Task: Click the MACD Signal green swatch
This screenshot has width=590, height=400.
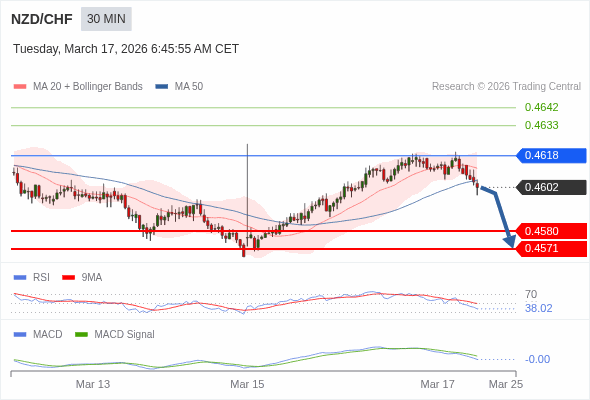Action: [81, 335]
